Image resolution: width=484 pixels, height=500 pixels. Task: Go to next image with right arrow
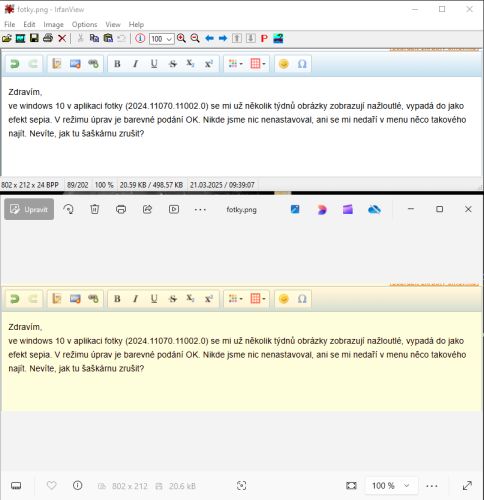click(223, 38)
